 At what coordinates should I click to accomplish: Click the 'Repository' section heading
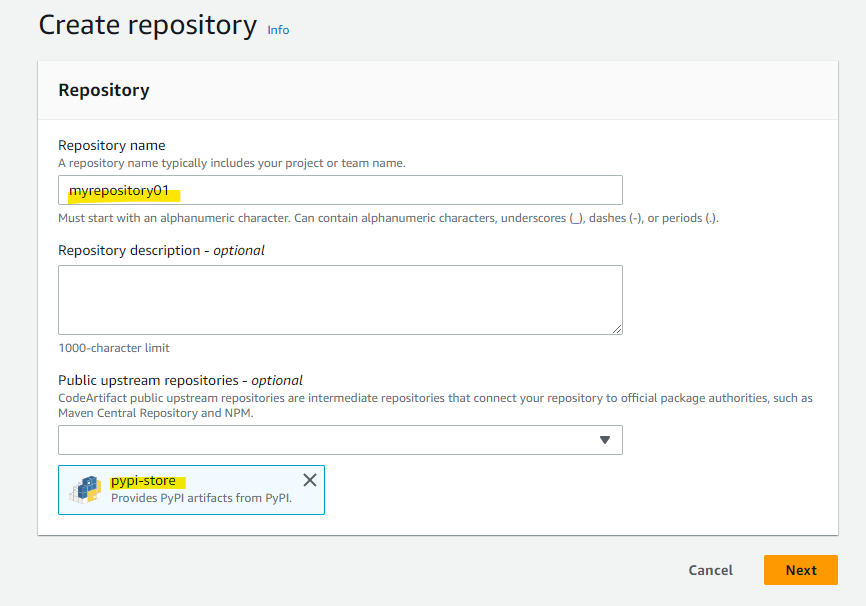click(x=104, y=90)
